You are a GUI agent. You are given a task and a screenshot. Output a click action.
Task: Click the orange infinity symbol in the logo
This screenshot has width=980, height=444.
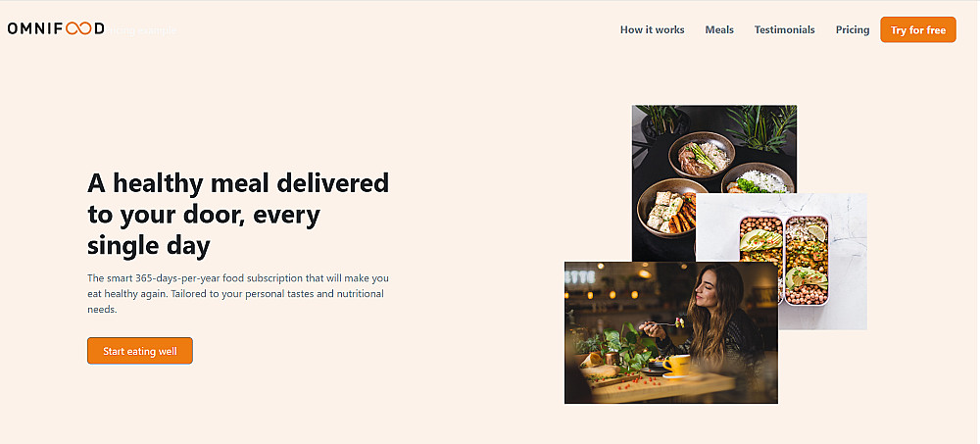click(78, 28)
